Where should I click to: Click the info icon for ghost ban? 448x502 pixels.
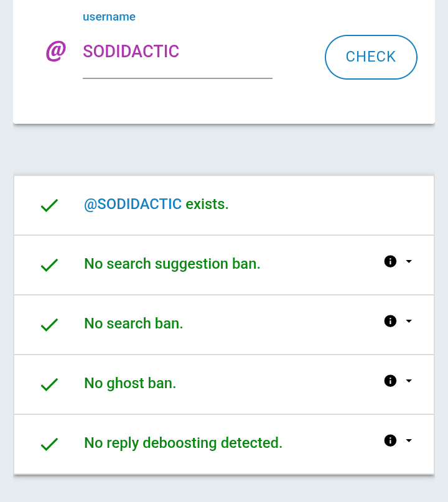coord(390,381)
